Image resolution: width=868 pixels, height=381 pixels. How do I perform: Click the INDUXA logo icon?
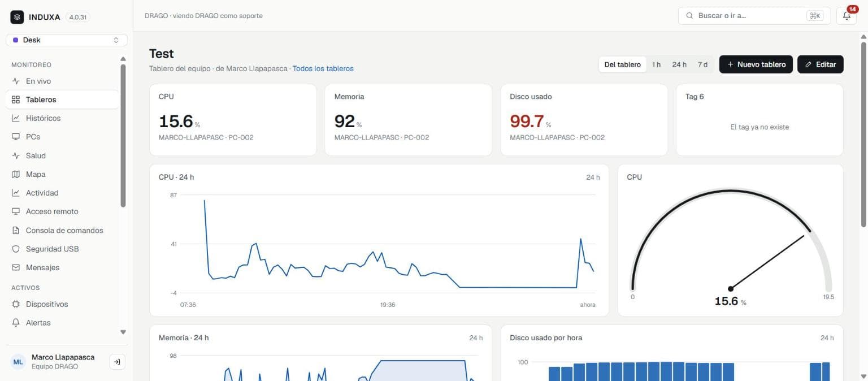(x=17, y=17)
